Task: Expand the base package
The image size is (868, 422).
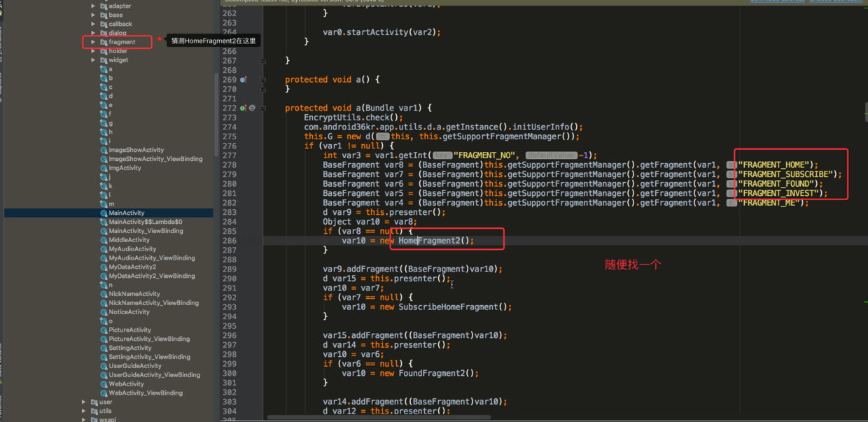Action: 93,15
